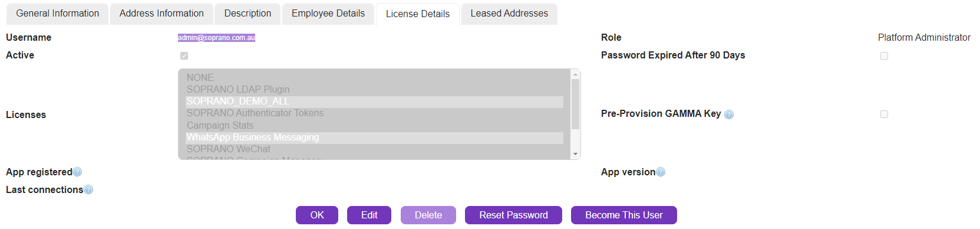Open the Address Information tab
This screenshot has width=980, height=229.
(x=161, y=14)
